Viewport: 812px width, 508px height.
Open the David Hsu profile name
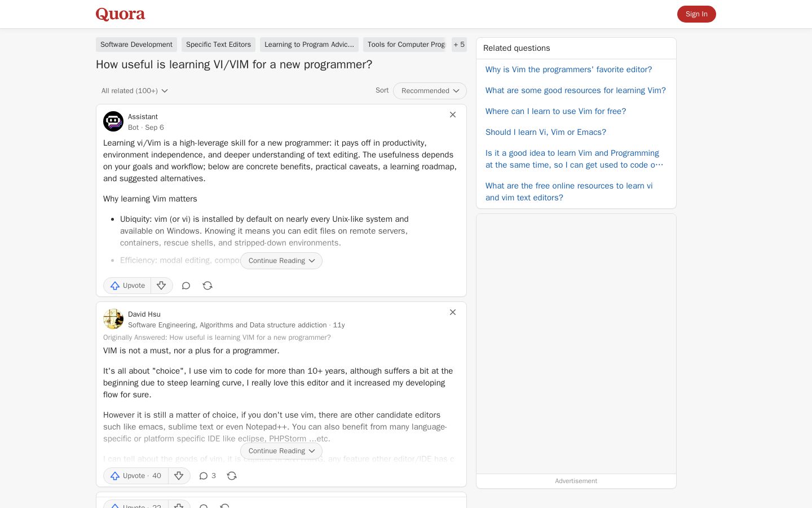[x=144, y=314]
